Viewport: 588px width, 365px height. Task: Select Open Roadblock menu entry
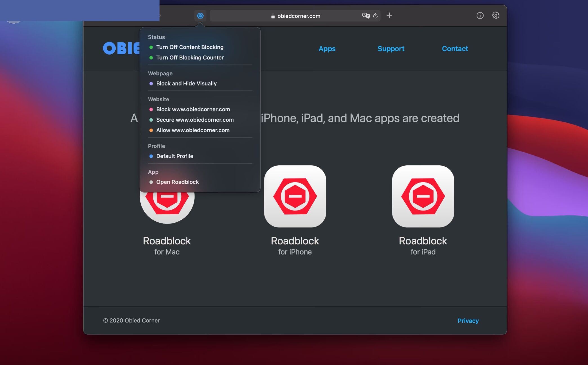(178, 182)
